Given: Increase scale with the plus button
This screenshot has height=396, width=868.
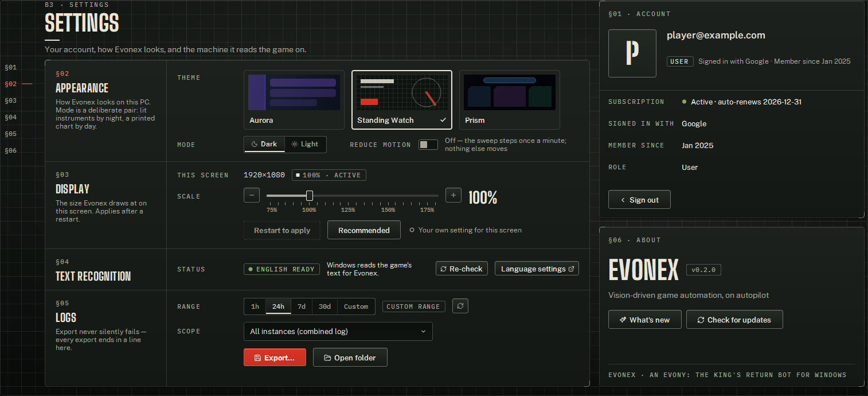Looking at the screenshot, I should pyautogui.click(x=453, y=195).
